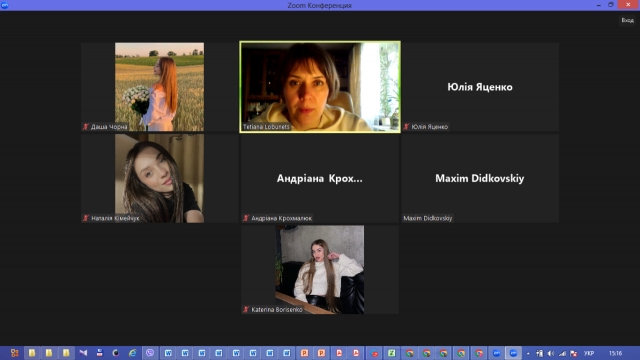Click the active Zoom icon in the taskbar
The image size is (640, 360).
click(x=513, y=353)
